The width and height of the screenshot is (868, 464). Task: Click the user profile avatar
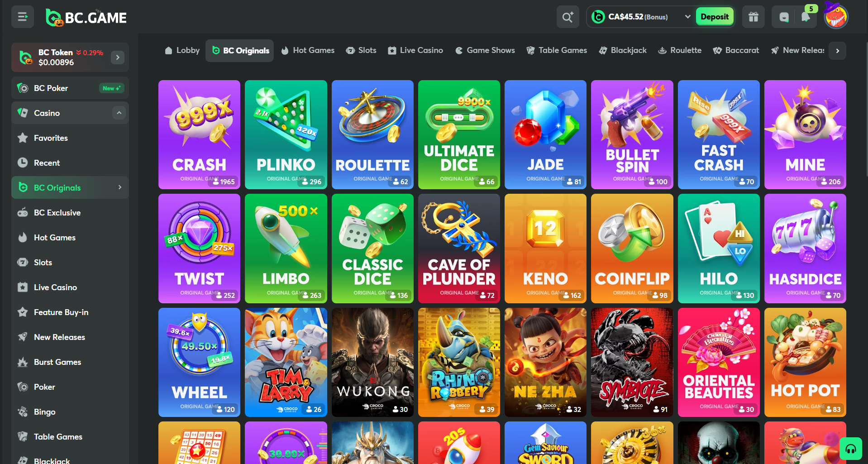pyautogui.click(x=835, y=17)
